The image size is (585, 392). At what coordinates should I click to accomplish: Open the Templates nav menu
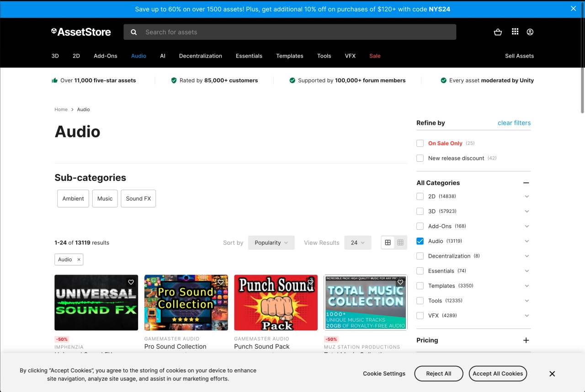(290, 56)
